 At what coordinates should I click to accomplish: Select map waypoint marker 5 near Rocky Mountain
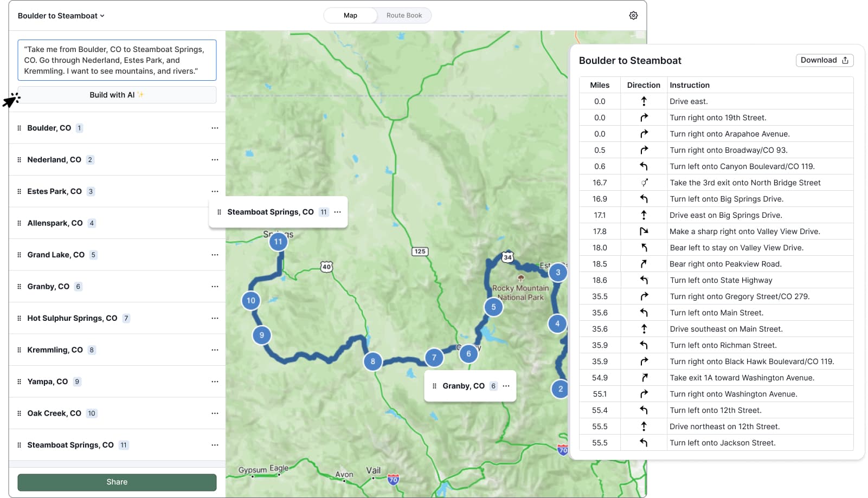click(x=493, y=307)
